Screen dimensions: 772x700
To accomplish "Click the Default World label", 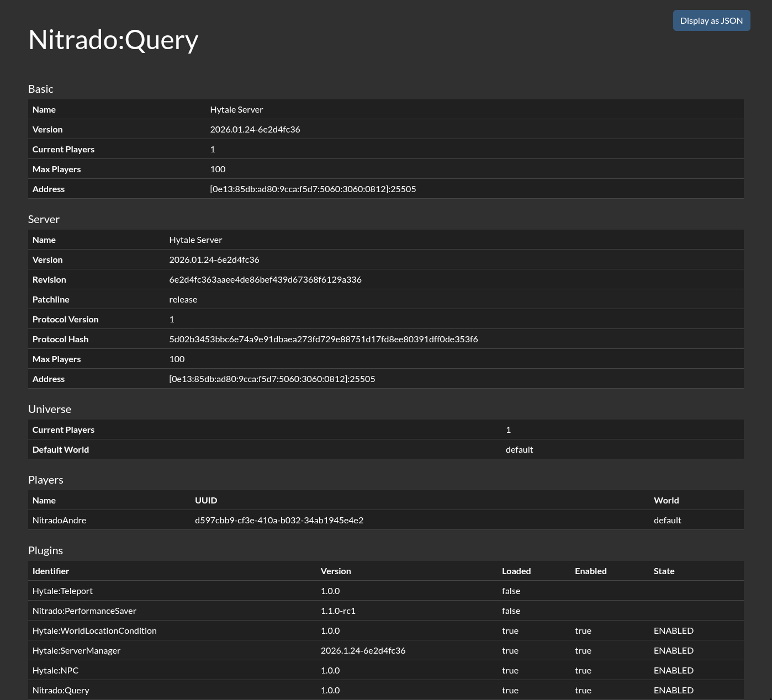I will tap(61, 449).
